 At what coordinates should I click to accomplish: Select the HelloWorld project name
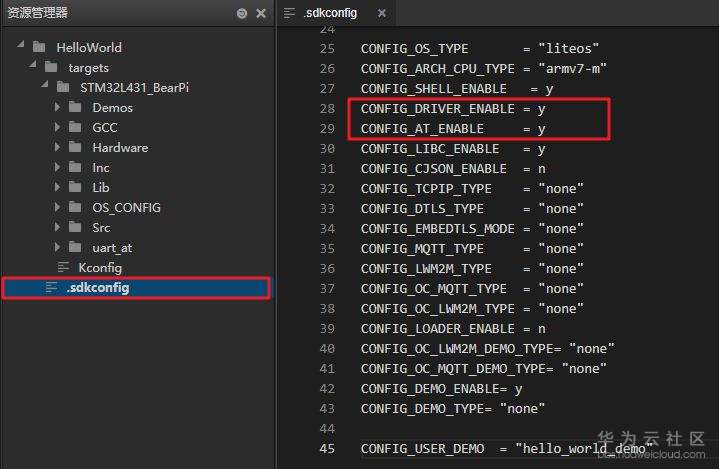89,47
